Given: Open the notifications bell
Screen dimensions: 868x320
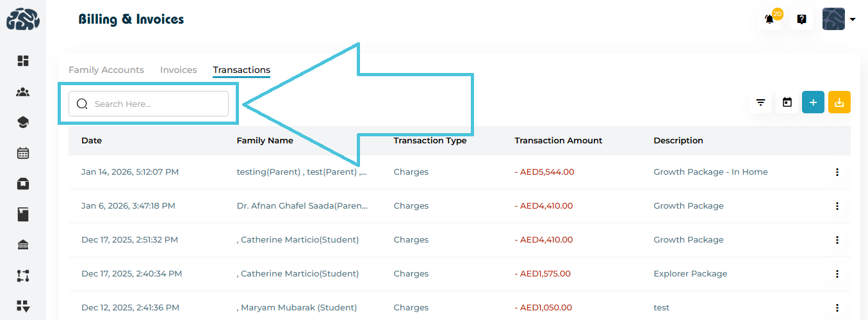Looking at the screenshot, I should coord(769,19).
